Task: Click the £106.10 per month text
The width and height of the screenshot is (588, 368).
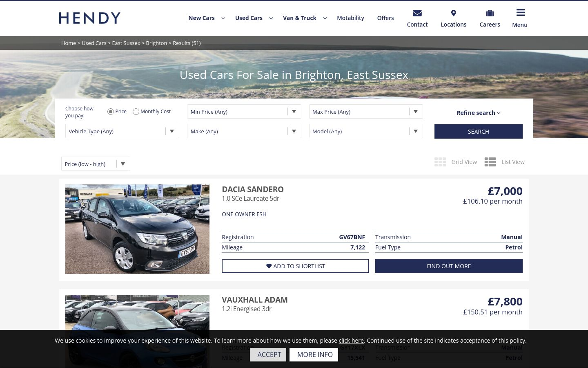Action: pos(493,201)
